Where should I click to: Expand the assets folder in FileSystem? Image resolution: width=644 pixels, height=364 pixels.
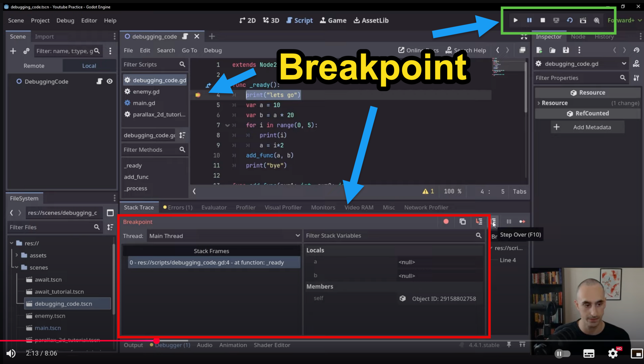tap(16, 255)
